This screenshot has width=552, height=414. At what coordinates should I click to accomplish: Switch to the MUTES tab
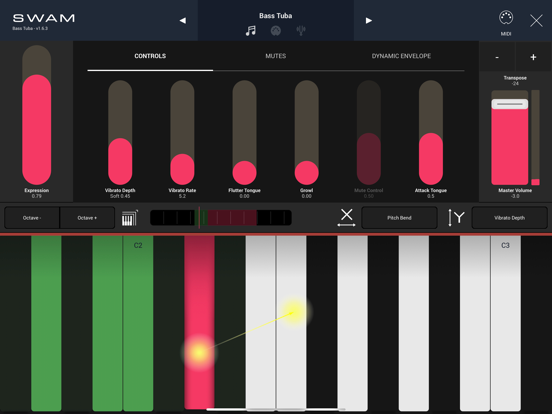click(276, 56)
